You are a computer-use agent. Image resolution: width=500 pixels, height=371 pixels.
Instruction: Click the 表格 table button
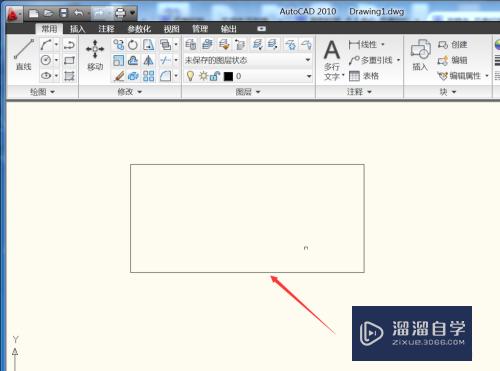(364, 76)
